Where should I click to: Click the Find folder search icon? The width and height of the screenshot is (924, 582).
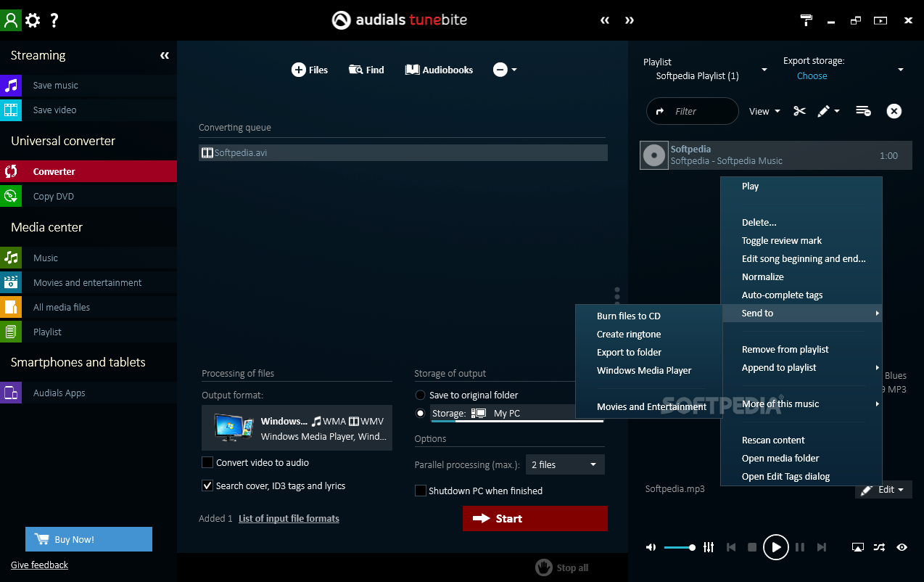point(355,70)
